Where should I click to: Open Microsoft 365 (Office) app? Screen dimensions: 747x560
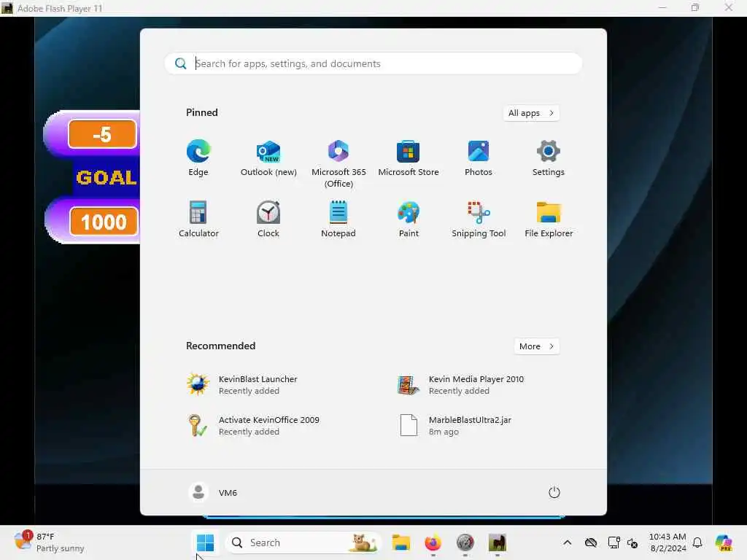pos(338,164)
